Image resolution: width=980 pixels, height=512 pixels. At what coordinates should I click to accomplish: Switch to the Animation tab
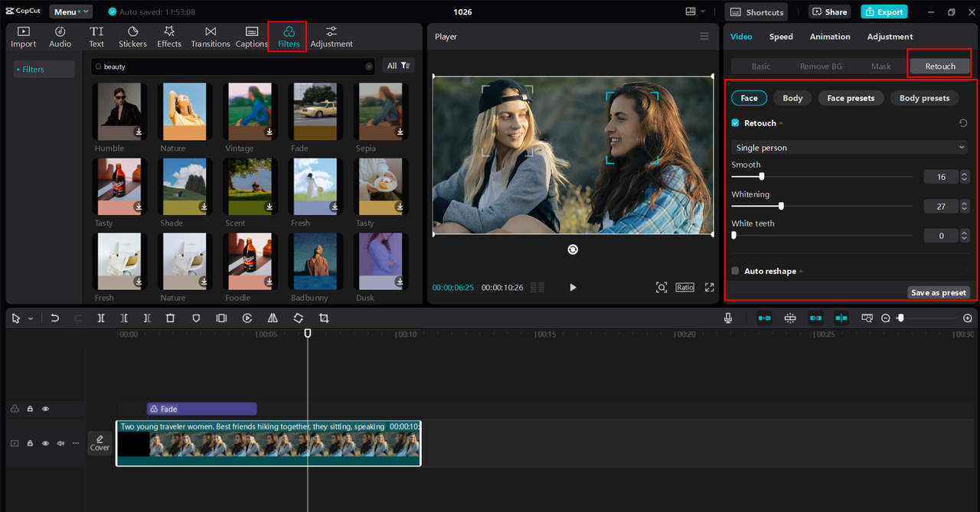[830, 37]
